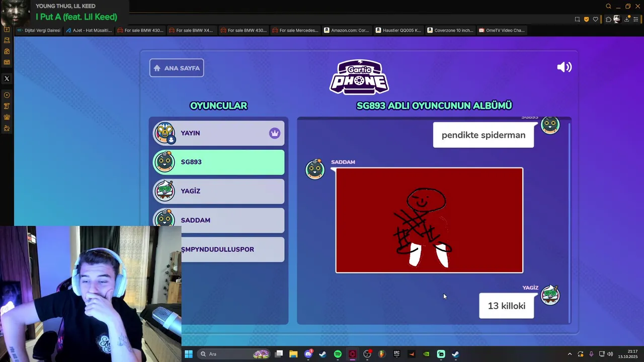Click the 'I Put A (feat. Lil Keed)' title
This screenshot has width=644, height=362.
tap(76, 17)
